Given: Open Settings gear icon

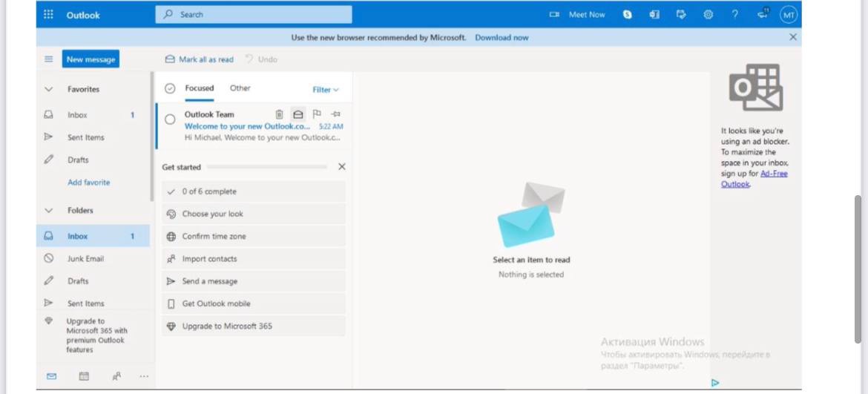Looking at the screenshot, I should (x=708, y=15).
